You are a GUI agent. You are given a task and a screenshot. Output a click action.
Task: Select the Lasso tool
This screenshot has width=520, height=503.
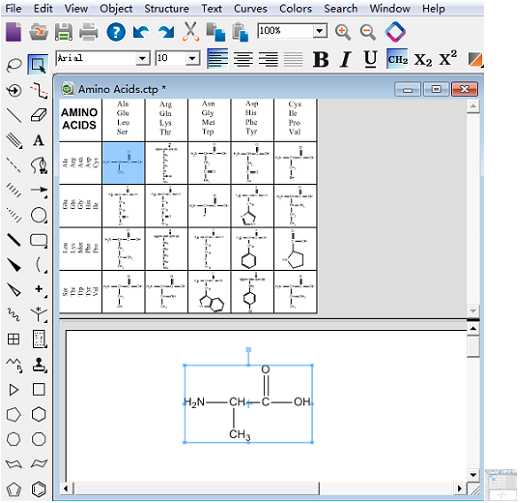14,65
